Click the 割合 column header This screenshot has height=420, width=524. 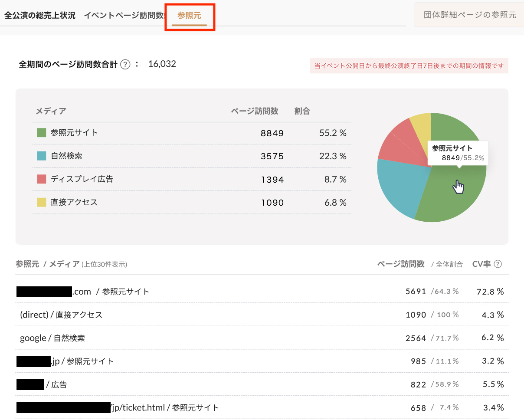(x=302, y=111)
